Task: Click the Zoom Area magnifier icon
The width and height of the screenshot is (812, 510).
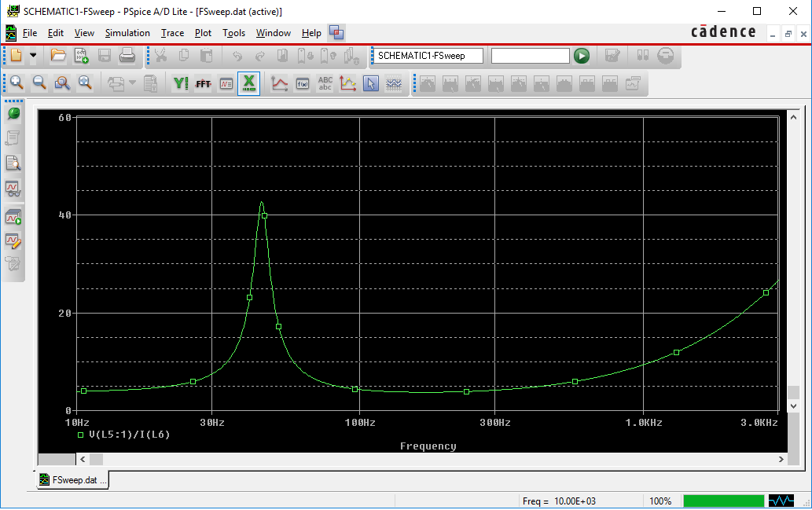Action: (x=62, y=83)
